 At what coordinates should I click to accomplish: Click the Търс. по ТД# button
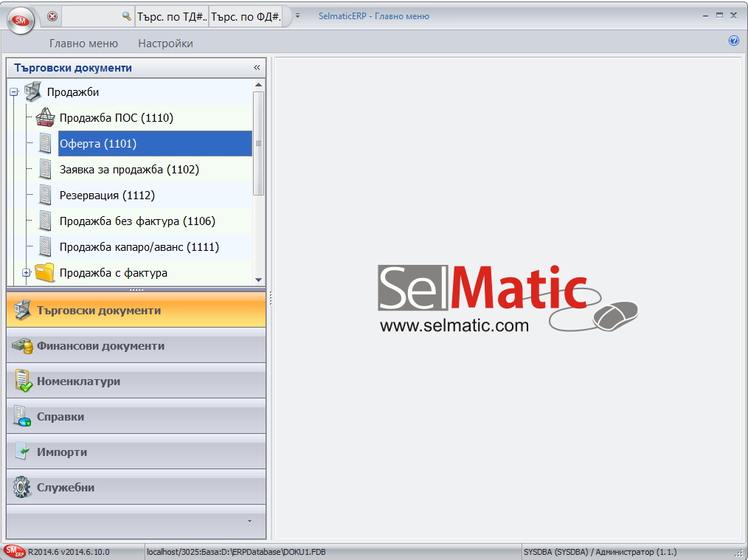tap(172, 16)
